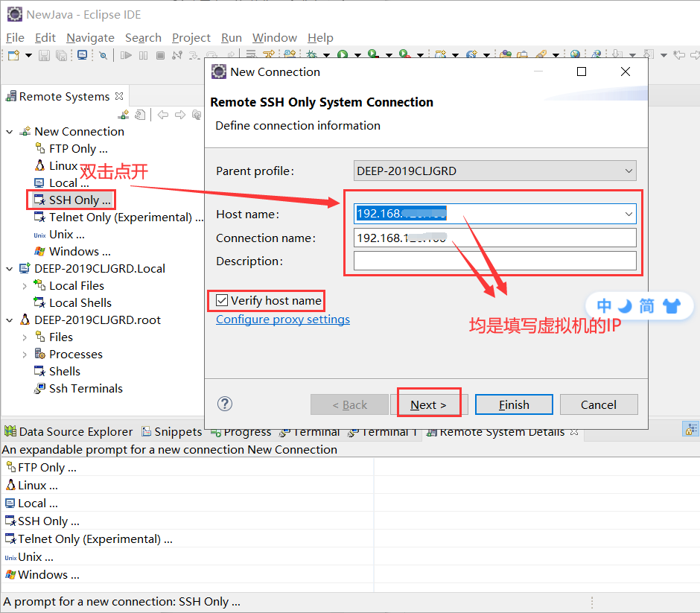Click the Connection name input field
This screenshot has height=613, width=700.
494,238
